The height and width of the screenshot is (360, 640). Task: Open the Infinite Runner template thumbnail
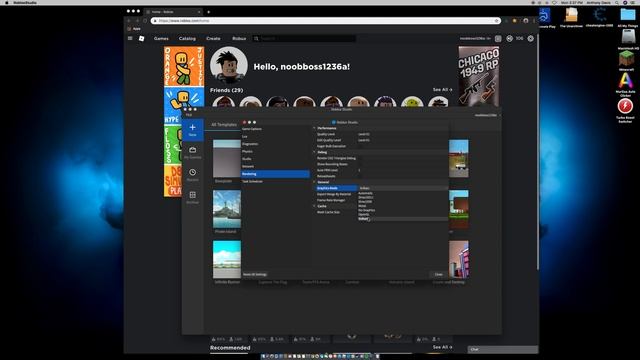point(227,259)
